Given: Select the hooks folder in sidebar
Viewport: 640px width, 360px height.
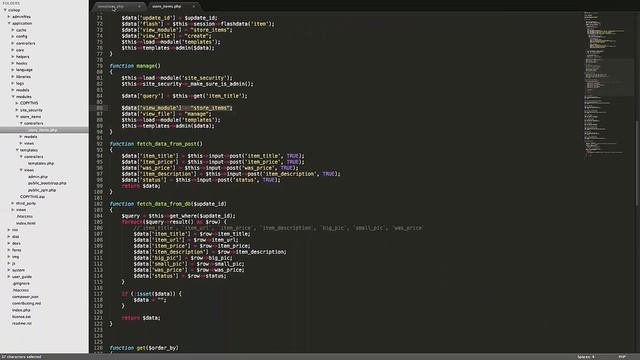Looking at the screenshot, I should pyautogui.click(x=22, y=63).
